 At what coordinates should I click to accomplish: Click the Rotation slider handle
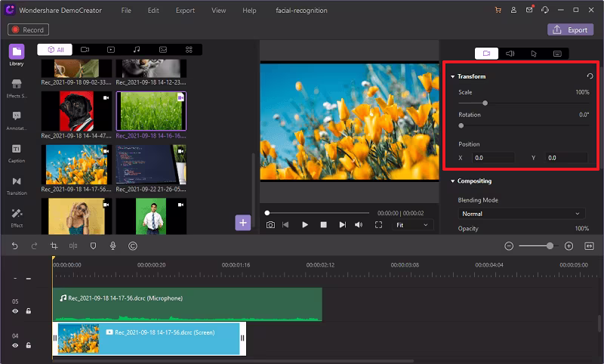point(461,125)
